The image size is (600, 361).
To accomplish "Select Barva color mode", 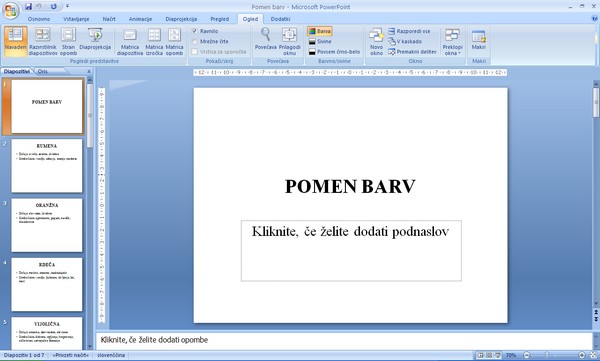I will tap(320, 31).
